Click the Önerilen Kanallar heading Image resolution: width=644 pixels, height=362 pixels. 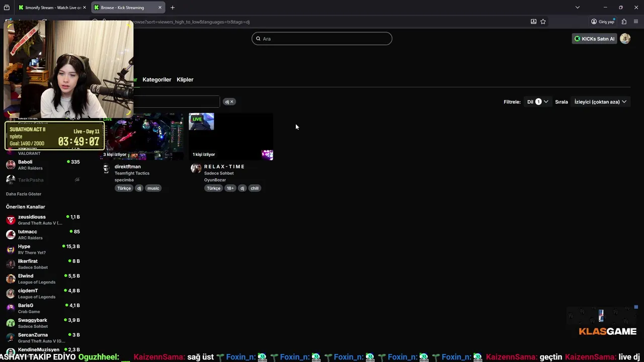pos(26,207)
